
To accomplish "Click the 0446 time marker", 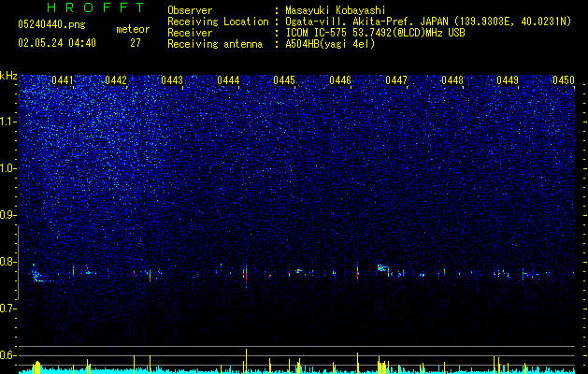I will [x=340, y=80].
